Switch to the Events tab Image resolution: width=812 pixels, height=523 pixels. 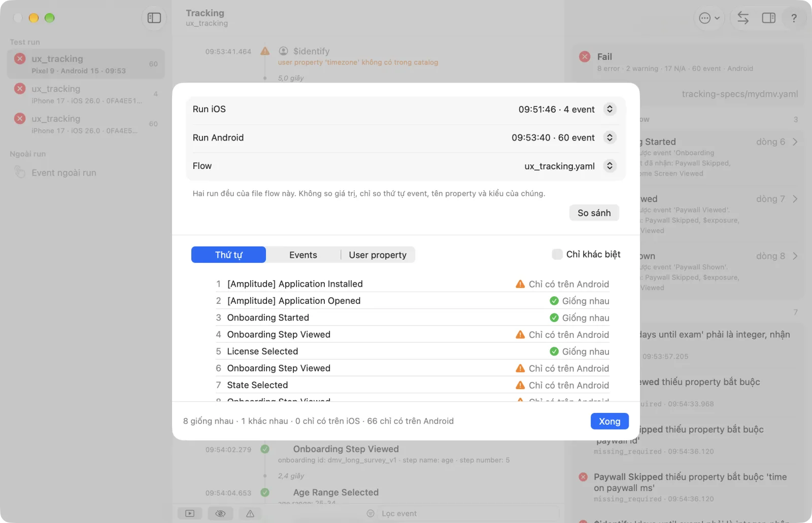point(303,255)
